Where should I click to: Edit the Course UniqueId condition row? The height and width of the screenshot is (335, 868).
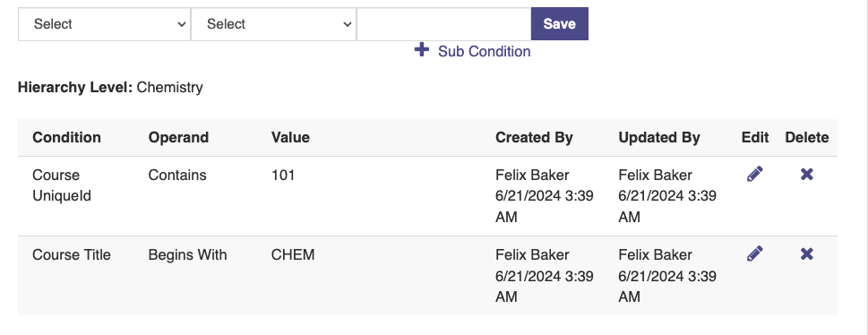754,175
